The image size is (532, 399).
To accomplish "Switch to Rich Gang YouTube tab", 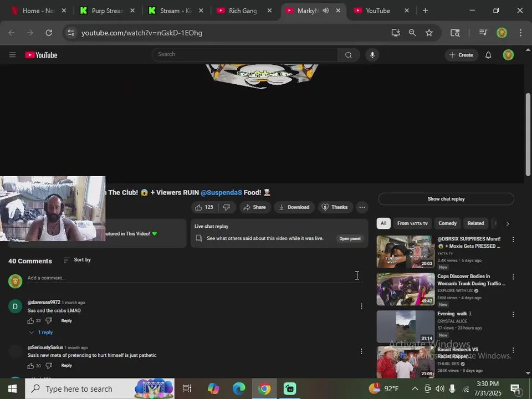I will pyautogui.click(x=244, y=11).
